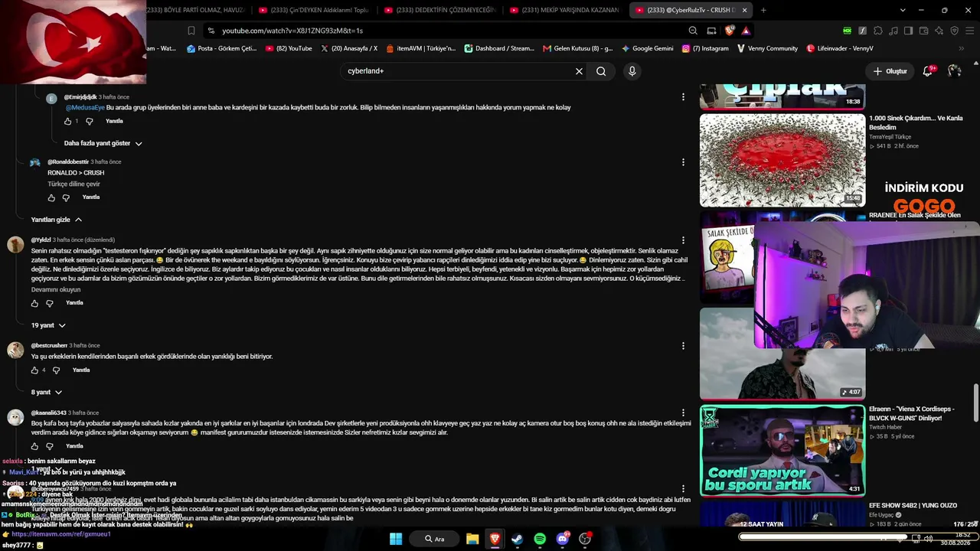Open the '1.000 Sinek Çıkardım' video thumbnail

(782, 161)
